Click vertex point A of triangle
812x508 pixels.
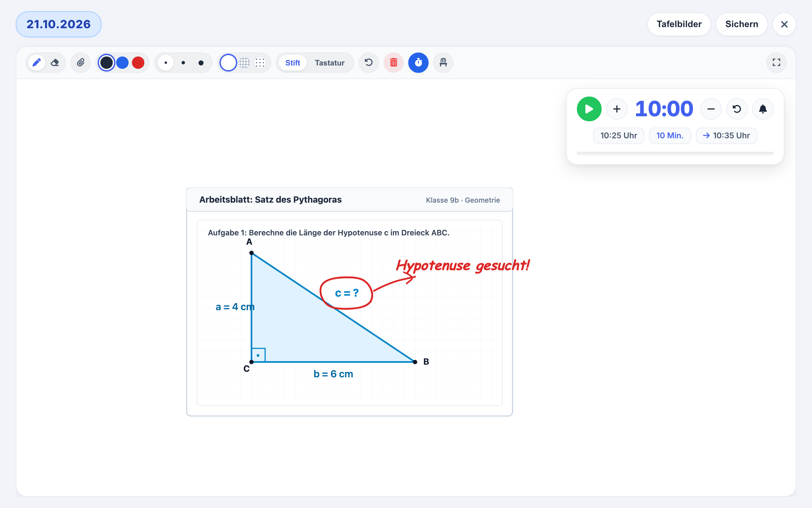(x=251, y=253)
